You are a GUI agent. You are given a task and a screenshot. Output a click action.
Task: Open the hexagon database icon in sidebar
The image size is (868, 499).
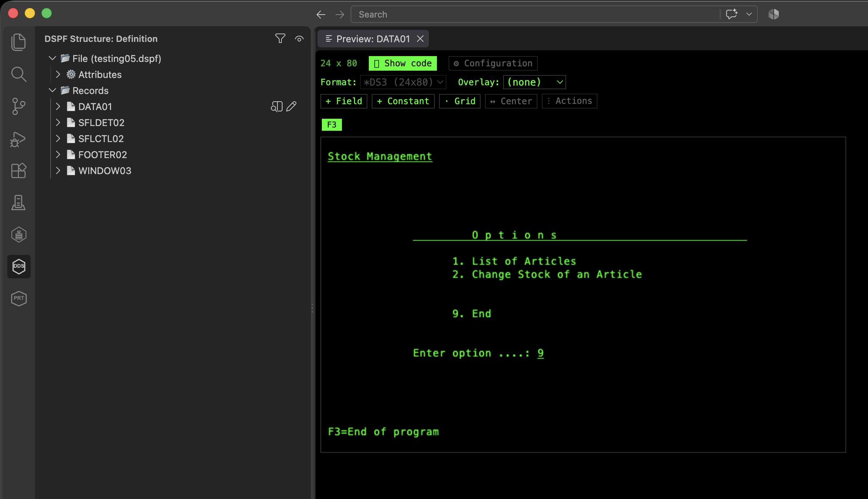[x=19, y=235]
